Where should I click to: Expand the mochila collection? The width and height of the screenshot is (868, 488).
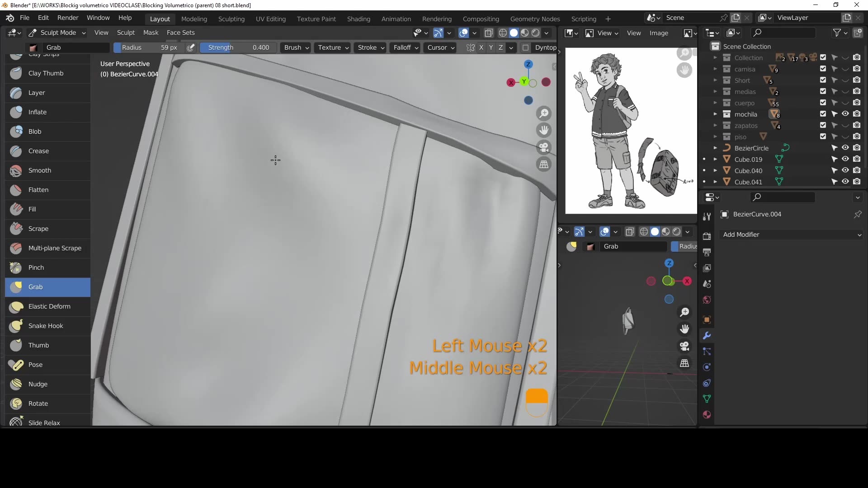pos(715,114)
